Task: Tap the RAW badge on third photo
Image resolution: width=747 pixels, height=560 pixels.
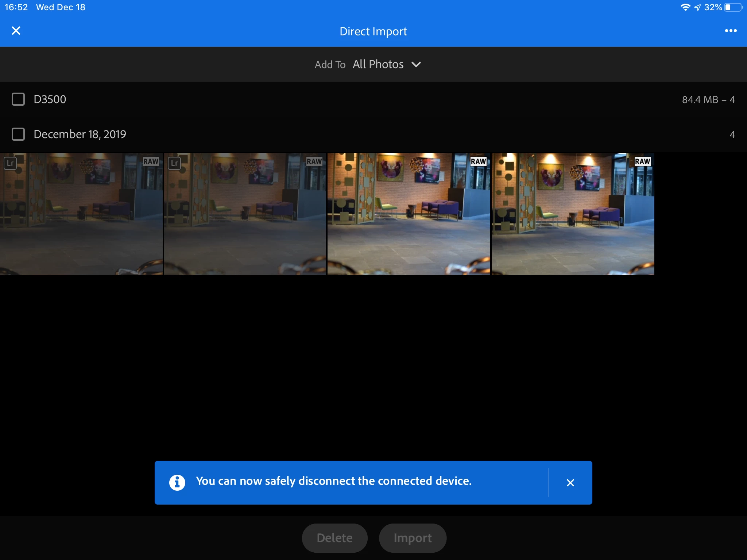Action: click(478, 162)
